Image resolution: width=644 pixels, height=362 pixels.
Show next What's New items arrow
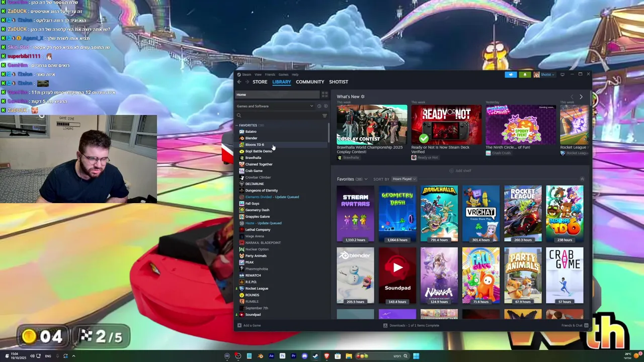(x=581, y=97)
